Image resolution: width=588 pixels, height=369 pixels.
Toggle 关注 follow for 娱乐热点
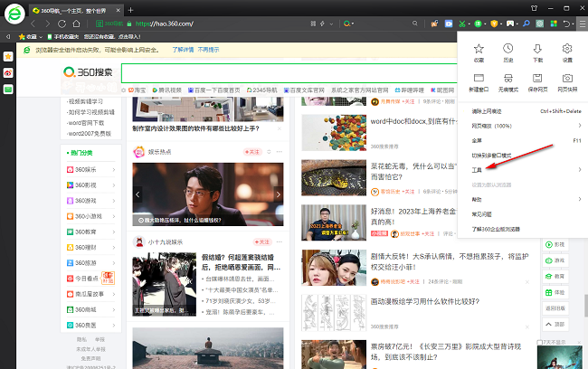coord(252,152)
